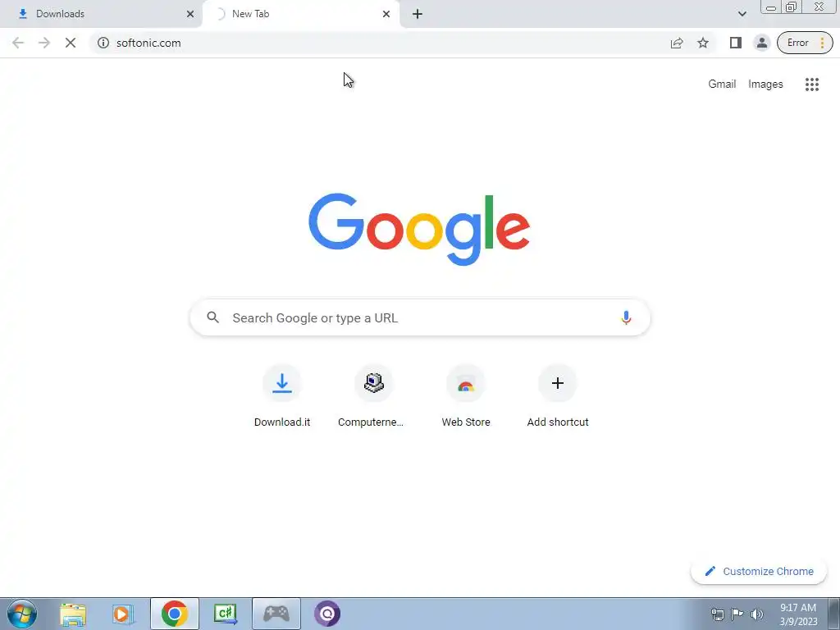Open the Chrome side panel

(736, 43)
